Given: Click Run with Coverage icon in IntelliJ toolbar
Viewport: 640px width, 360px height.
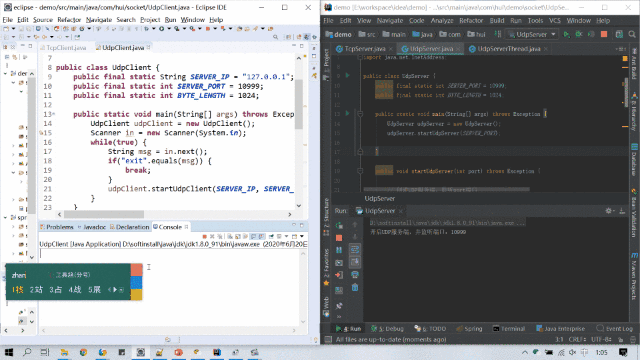Looking at the screenshot, I should pos(591,35).
